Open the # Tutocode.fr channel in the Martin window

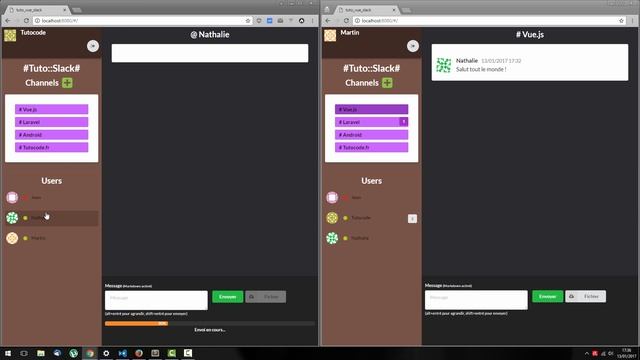(x=371, y=147)
